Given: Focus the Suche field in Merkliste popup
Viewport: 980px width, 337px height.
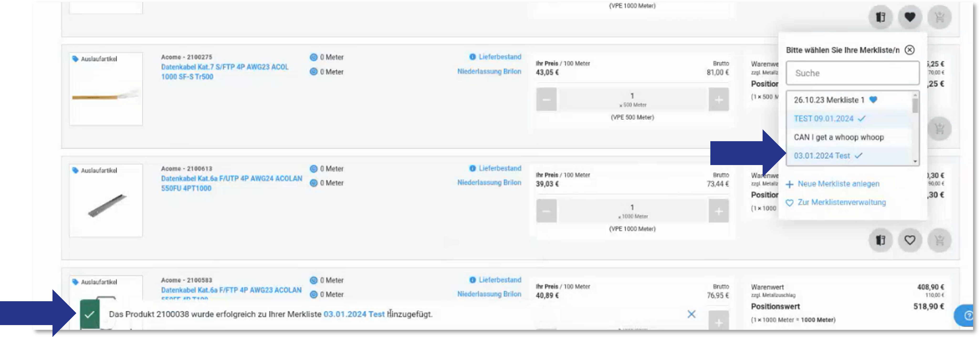Looking at the screenshot, I should pos(853,73).
